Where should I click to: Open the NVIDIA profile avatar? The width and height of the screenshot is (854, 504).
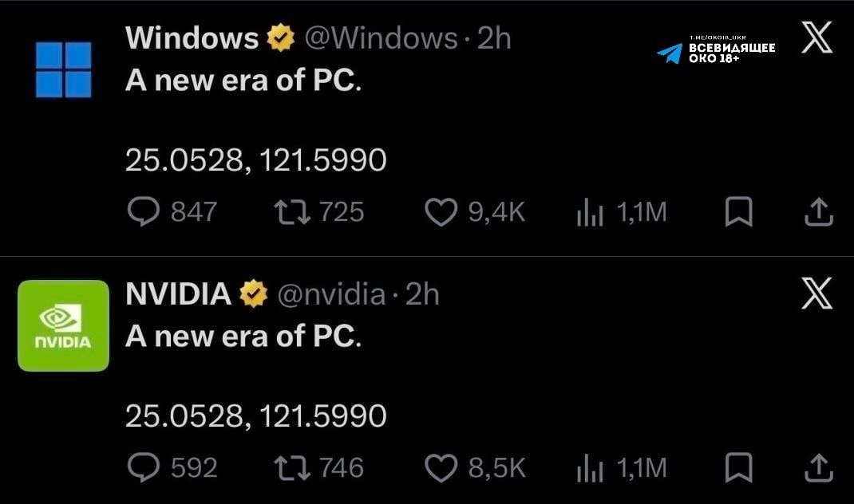pos(63,325)
